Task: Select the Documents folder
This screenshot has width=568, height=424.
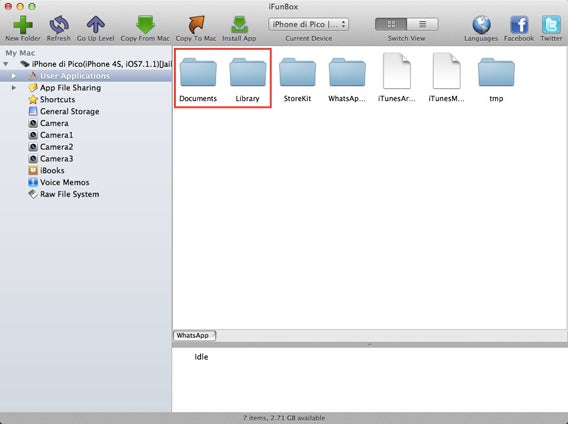Action: click(x=198, y=80)
